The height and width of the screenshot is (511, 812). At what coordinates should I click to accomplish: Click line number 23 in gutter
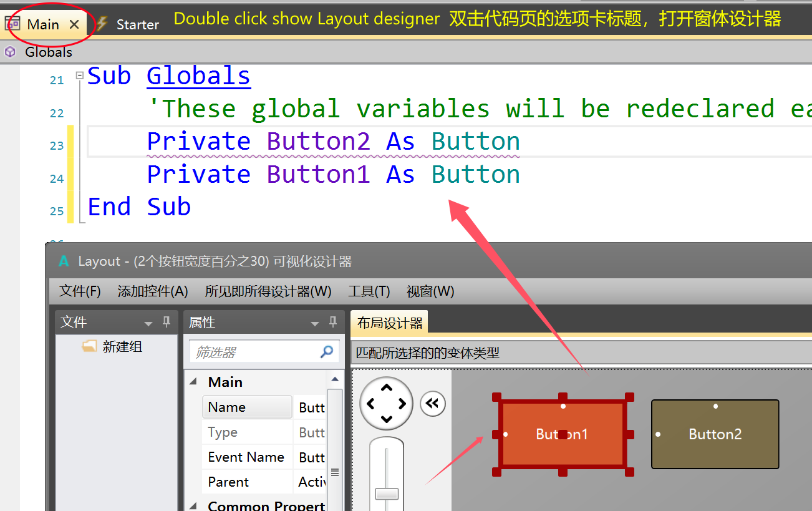coord(57,146)
